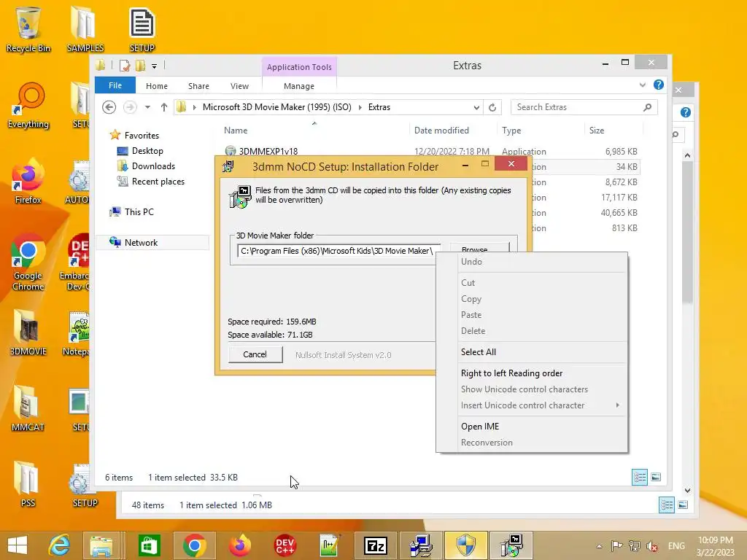This screenshot has width=747, height=560.
Task: Open the address bar history dropdown
Action: click(476, 108)
